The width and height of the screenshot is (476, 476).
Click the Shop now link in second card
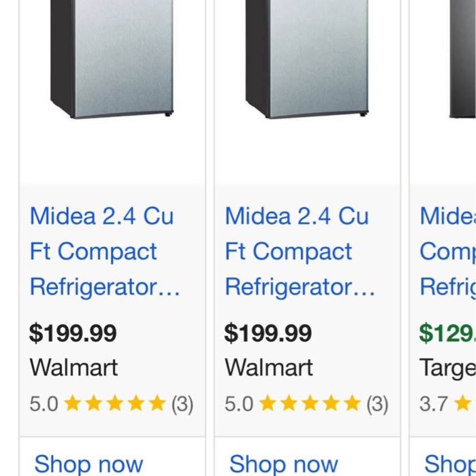pyautogui.click(x=283, y=464)
